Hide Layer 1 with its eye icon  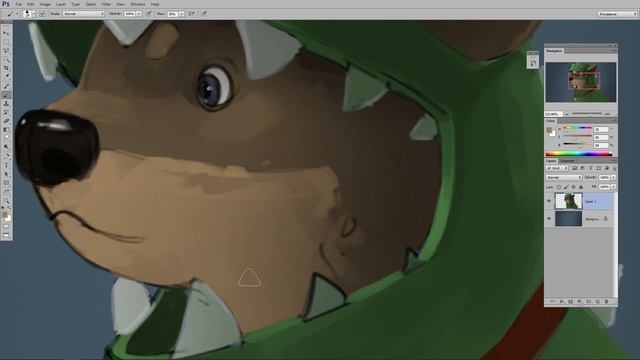click(549, 201)
